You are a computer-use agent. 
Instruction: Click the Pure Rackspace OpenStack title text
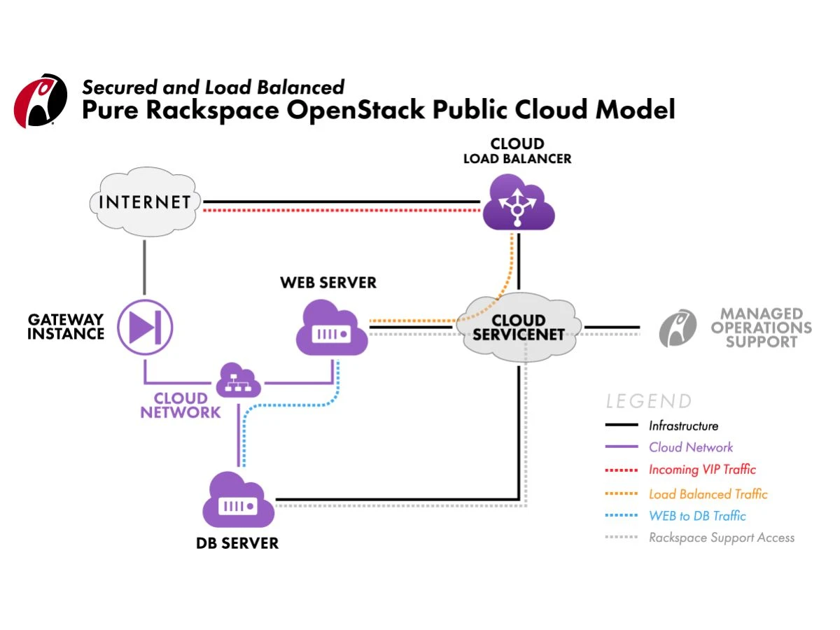click(378, 110)
